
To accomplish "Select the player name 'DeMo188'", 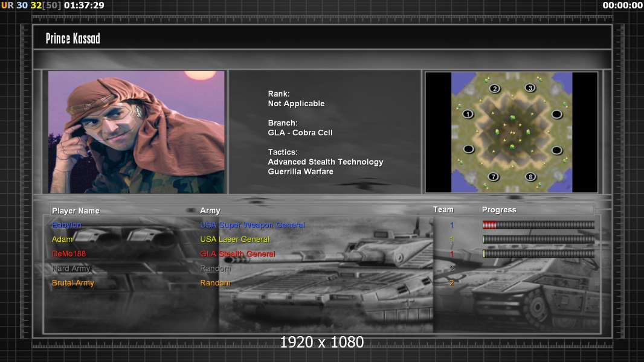I will click(69, 254).
